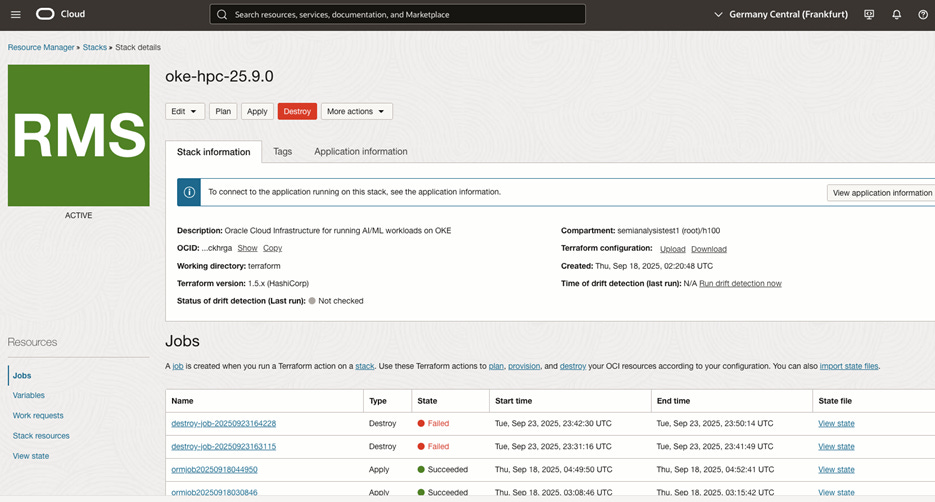Click the Oracle Cloud logo

click(x=60, y=14)
